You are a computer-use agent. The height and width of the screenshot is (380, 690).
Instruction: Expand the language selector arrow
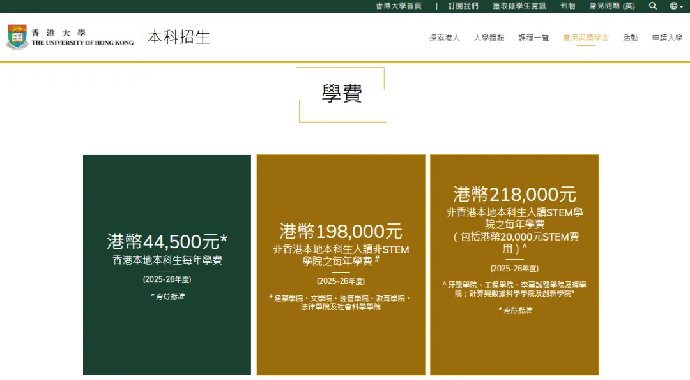click(x=681, y=7)
